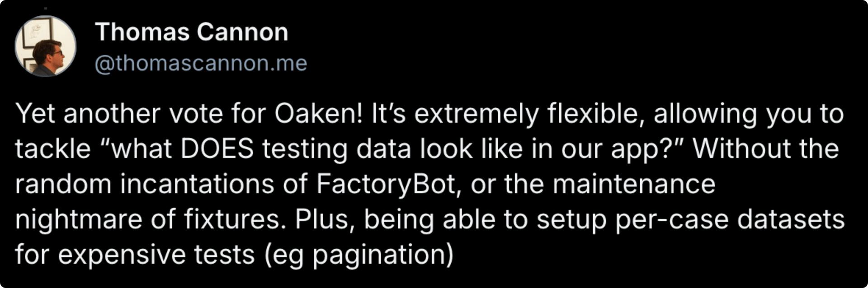Click the Thomas Cannon display name

pos(192,33)
